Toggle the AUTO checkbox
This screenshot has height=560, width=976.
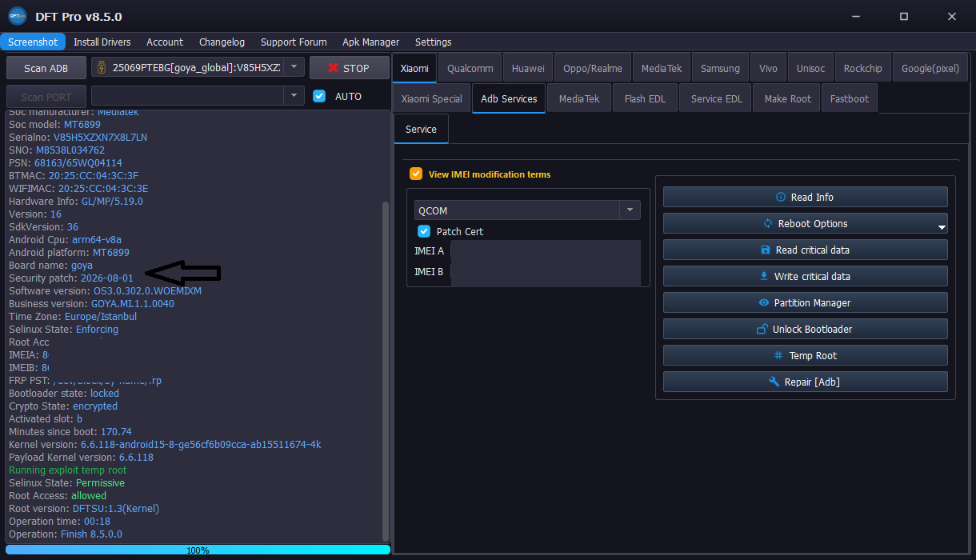click(319, 96)
